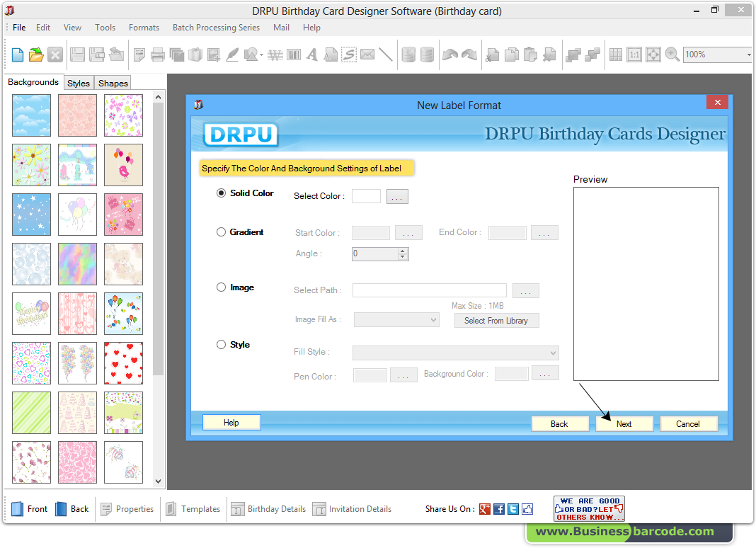The image size is (756, 548).
Task: Share on Google Plus icon
Action: click(x=485, y=509)
